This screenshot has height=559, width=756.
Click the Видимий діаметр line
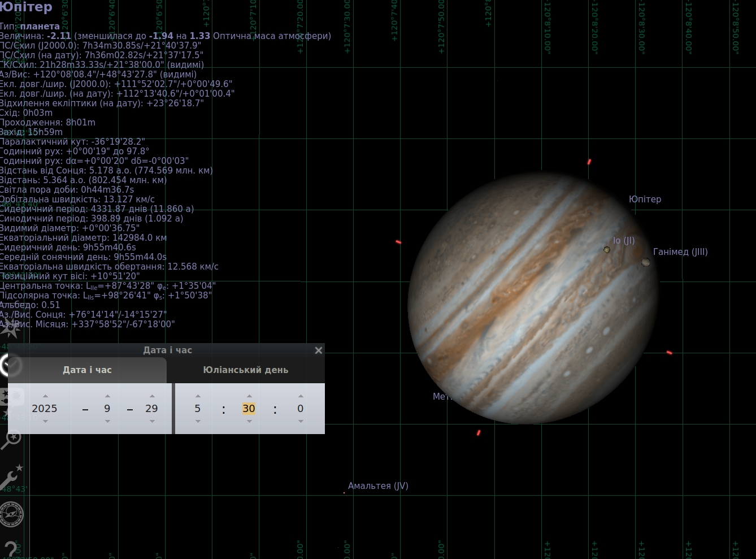coord(69,228)
